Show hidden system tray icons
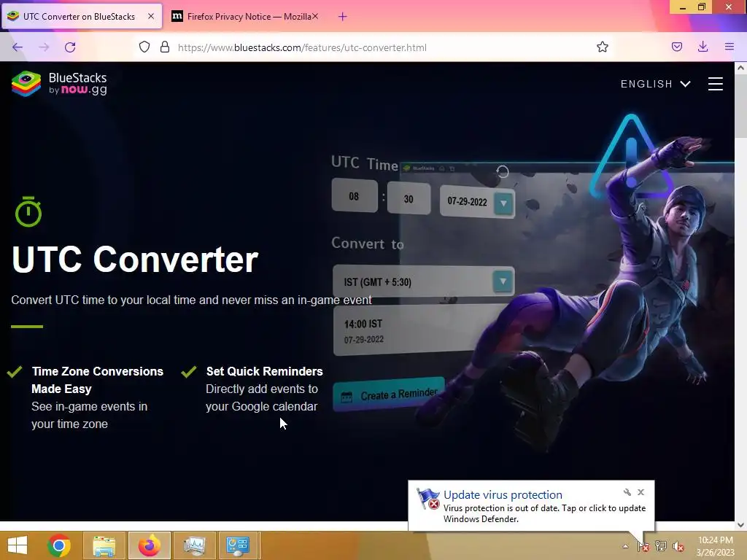Image resolution: width=747 pixels, height=560 pixels. pyautogui.click(x=625, y=546)
